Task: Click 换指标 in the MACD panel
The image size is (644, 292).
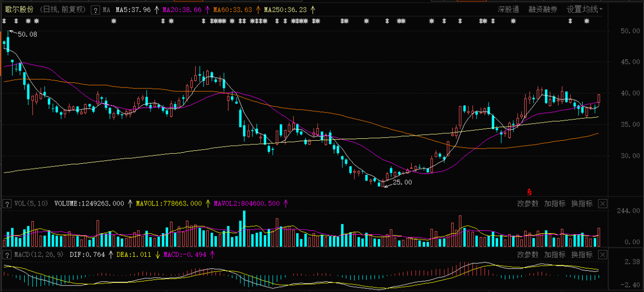Action: point(582,255)
